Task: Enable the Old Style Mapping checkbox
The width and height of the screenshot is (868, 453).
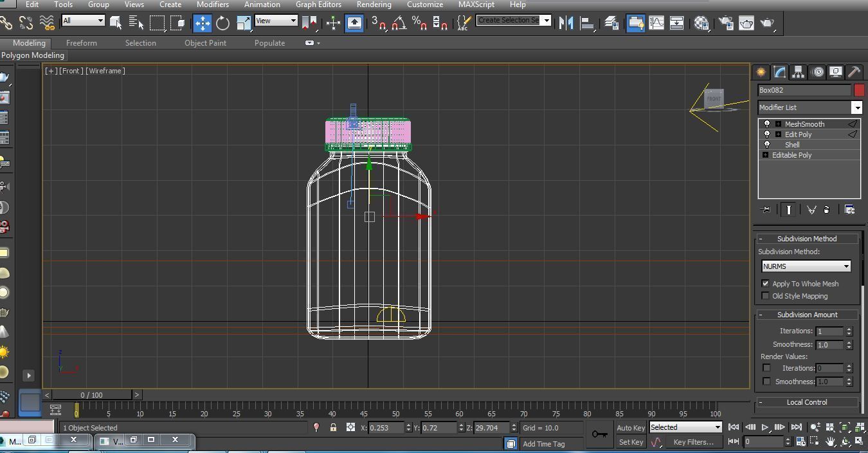Action: click(x=765, y=296)
